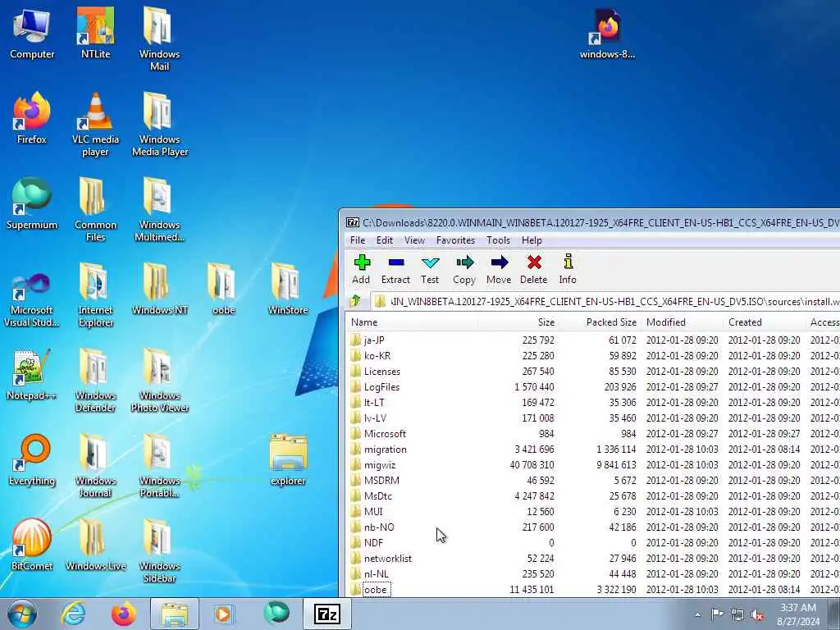Viewport: 840px width, 630px height.
Task: Select the Microsoft folder in the file list
Action: click(x=594, y=433)
